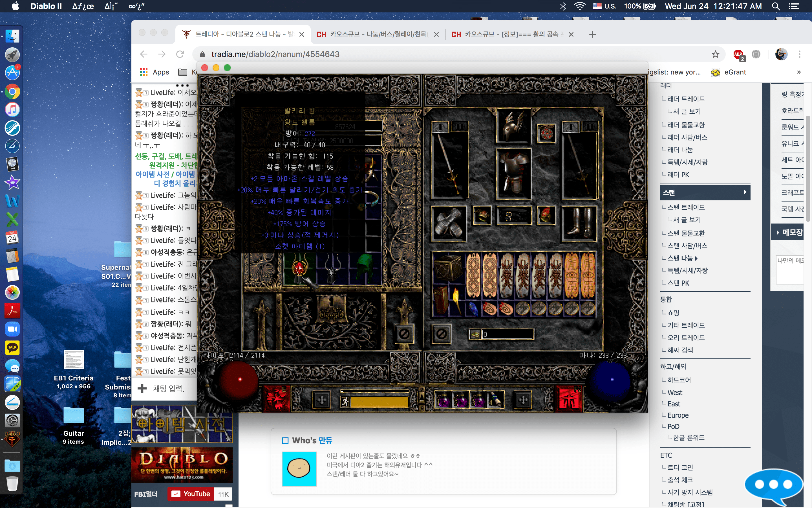Viewport: 812px width, 508px height.
Task: Select the amulet equipment slot
Action: tap(546, 133)
